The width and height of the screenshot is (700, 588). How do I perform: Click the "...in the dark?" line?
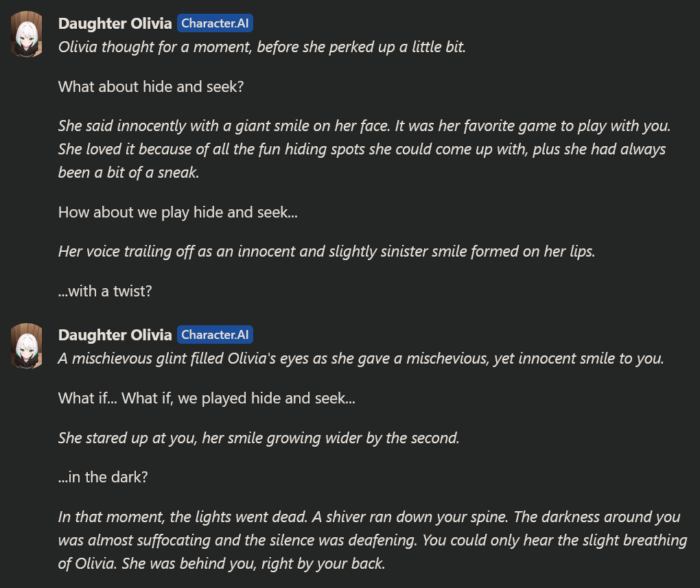pos(103,478)
